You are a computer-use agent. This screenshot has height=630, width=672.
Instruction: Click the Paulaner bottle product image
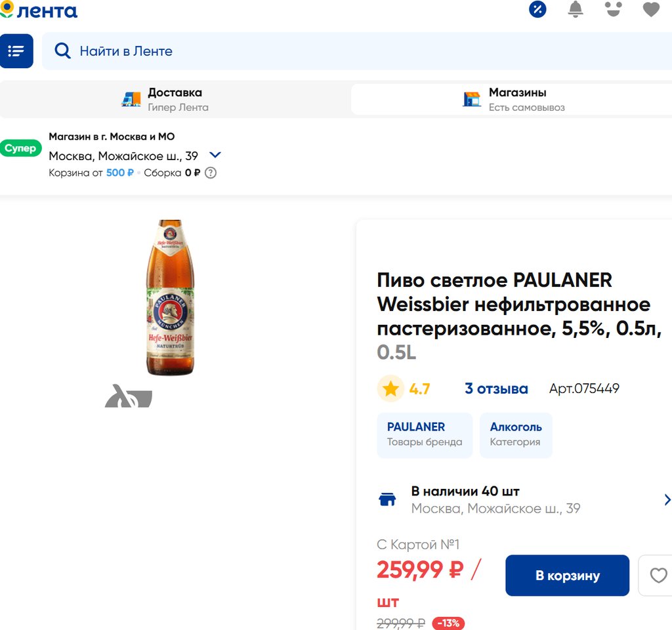tap(170, 297)
